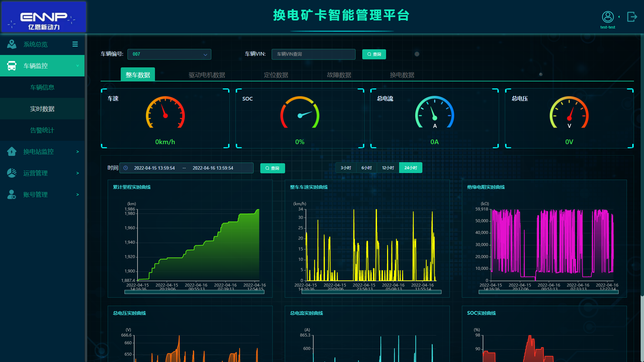Click the zoom slider under speed chart
Viewport: 644px width, 362px height.
click(371, 292)
